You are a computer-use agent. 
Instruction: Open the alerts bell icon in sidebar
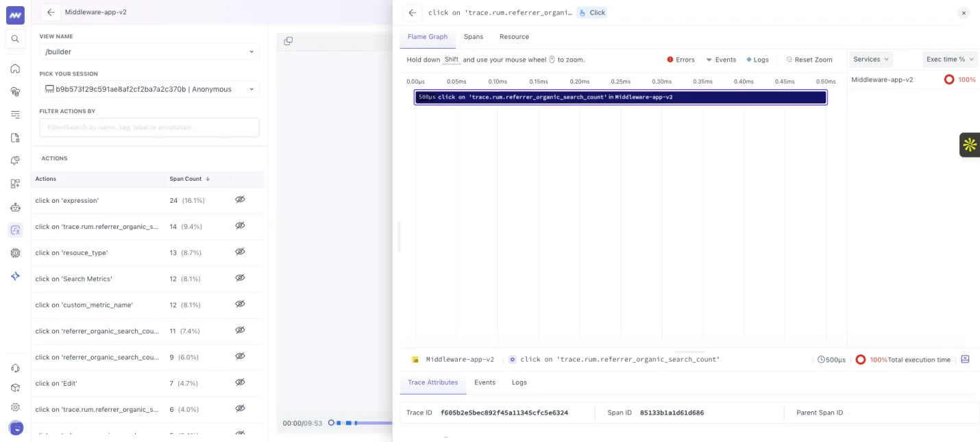point(15,160)
